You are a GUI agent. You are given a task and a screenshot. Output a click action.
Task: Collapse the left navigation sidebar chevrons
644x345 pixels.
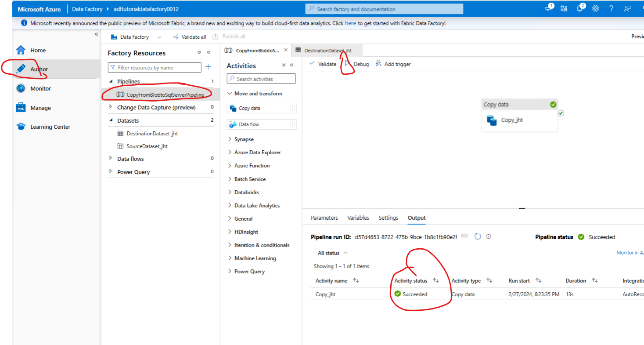coord(96,34)
